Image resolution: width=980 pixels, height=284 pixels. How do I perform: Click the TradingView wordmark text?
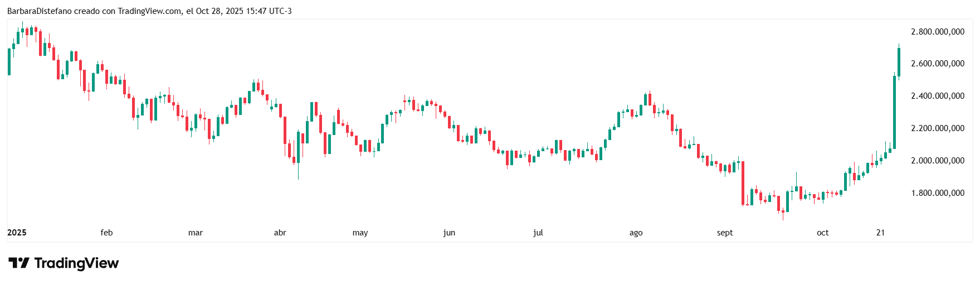click(x=76, y=263)
